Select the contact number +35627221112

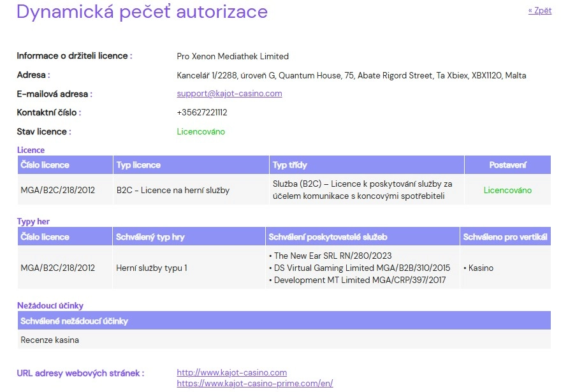coord(202,112)
